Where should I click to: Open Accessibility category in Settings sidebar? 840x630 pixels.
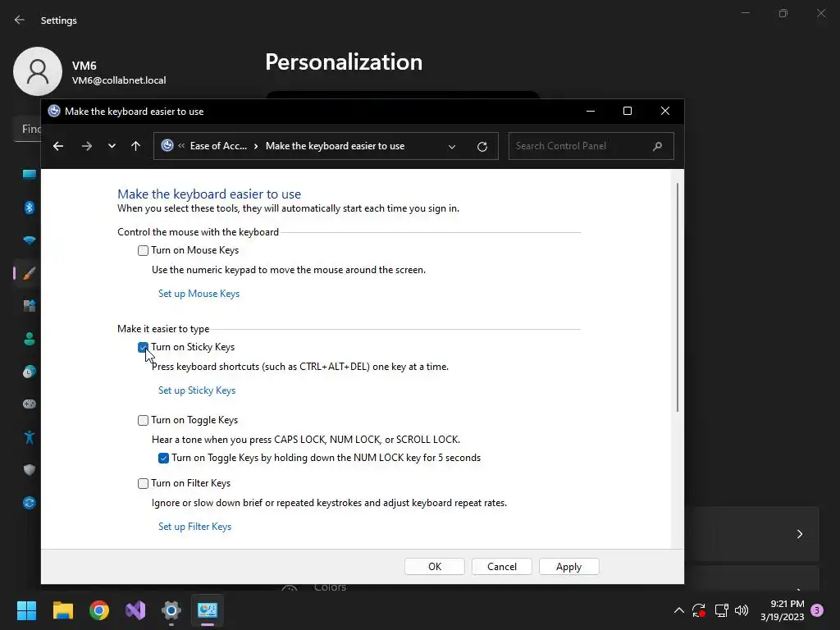click(x=29, y=437)
